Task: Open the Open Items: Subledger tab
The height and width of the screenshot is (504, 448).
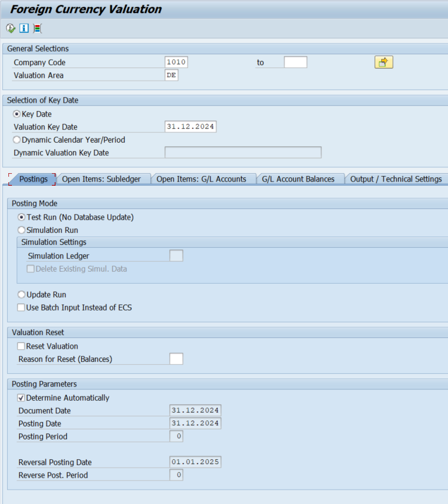Action: pyautogui.click(x=101, y=179)
